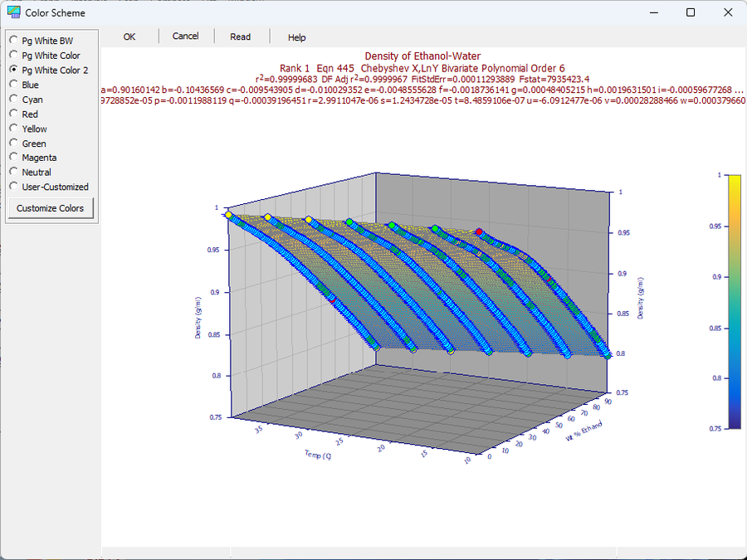The height and width of the screenshot is (560, 747).
Task: Click the Color Scheme window title icon
Action: pos(14,12)
